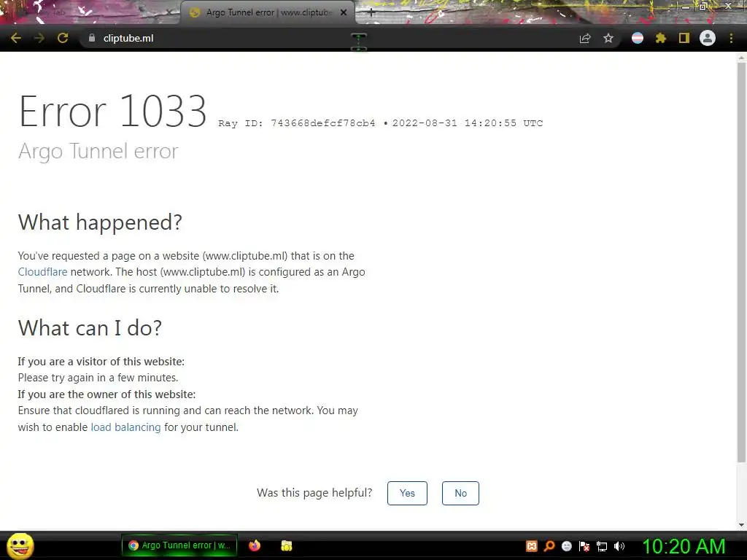Toggle the browser side panel
This screenshot has width=747, height=560.
684,38
